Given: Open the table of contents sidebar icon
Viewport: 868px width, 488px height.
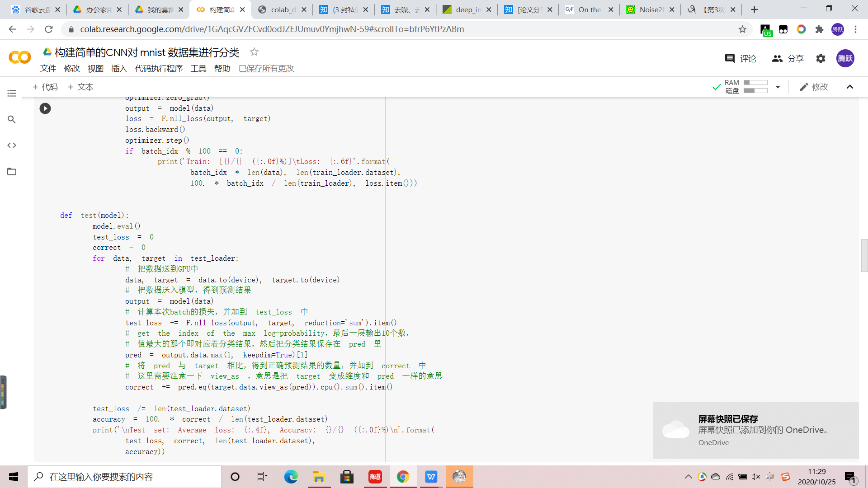Looking at the screenshot, I should [12, 93].
